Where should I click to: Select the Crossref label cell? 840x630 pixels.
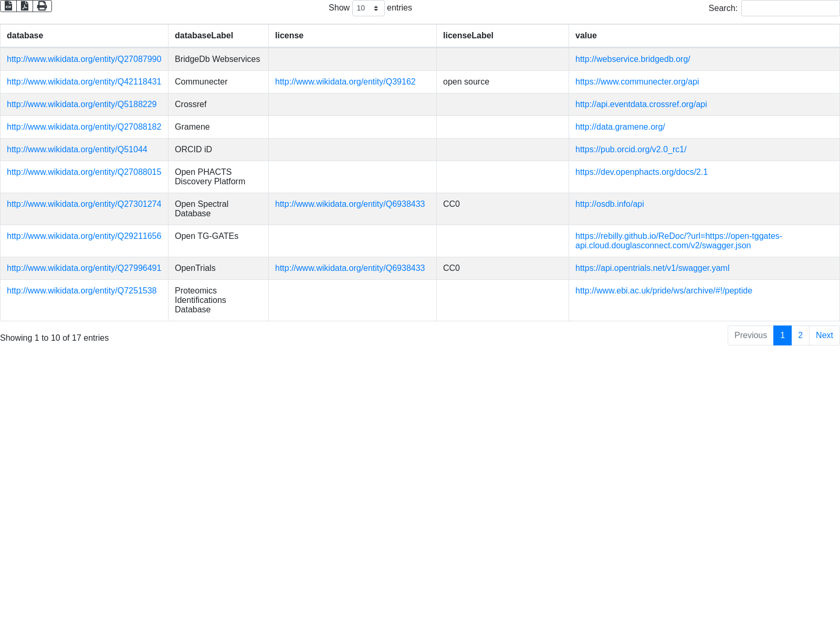(x=218, y=104)
